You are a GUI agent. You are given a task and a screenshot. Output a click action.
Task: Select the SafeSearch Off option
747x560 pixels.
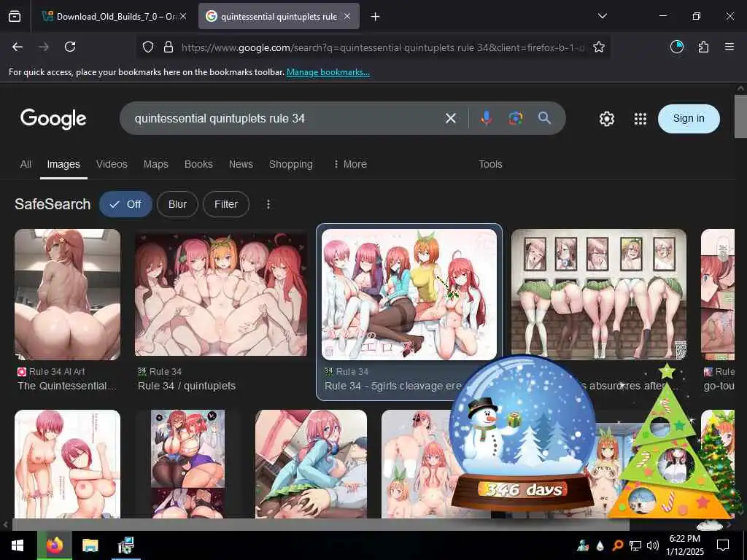coord(125,204)
